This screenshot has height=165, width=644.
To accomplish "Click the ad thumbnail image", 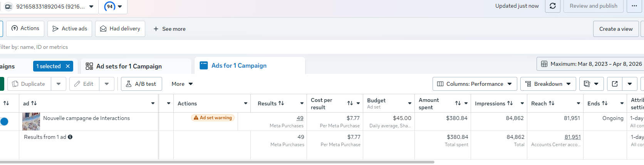I will click(x=31, y=122).
